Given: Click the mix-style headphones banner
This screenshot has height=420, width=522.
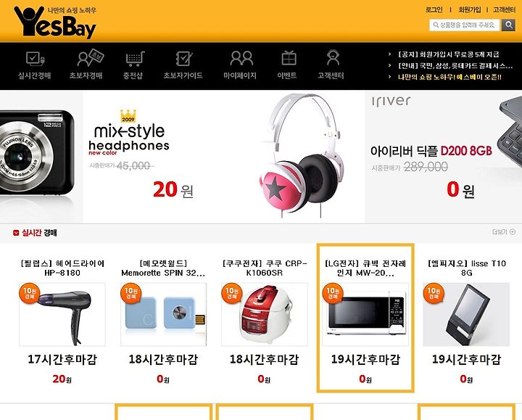Looking at the screenshot, I should pos(223,157).
